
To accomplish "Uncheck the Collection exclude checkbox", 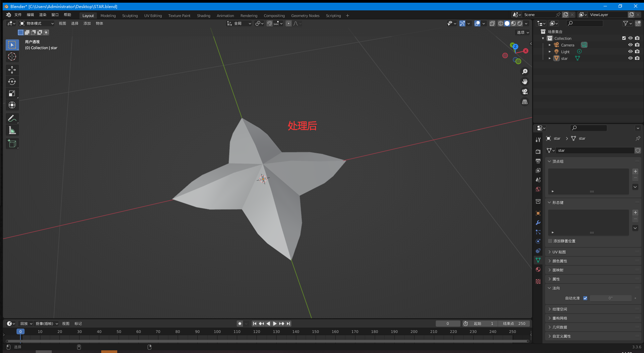I will pyautogui.click(x=624, y=38).
